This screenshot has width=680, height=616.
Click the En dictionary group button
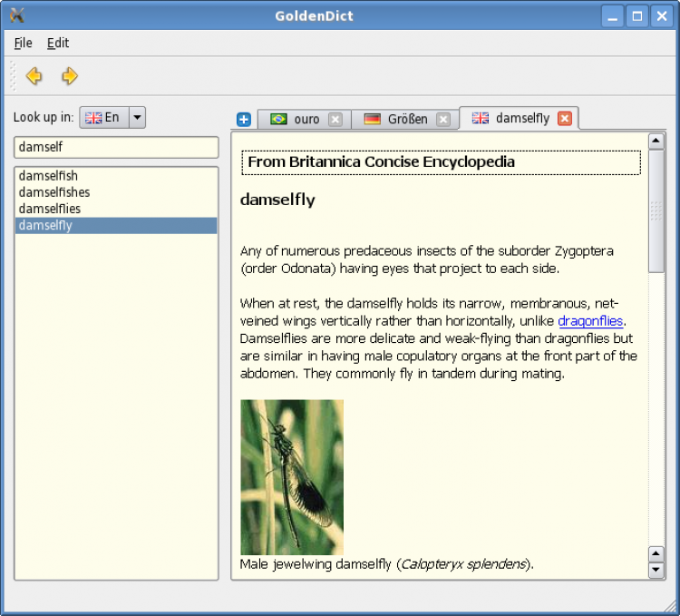point(104,118)
